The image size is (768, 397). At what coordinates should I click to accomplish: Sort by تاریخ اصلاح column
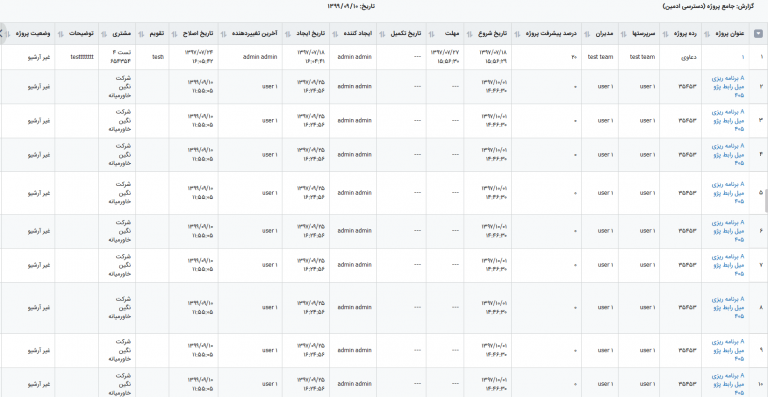174,34
